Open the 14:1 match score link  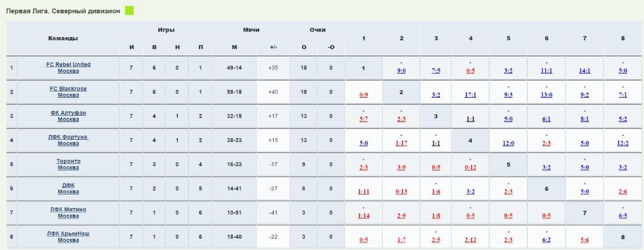(x=584, y=70)
